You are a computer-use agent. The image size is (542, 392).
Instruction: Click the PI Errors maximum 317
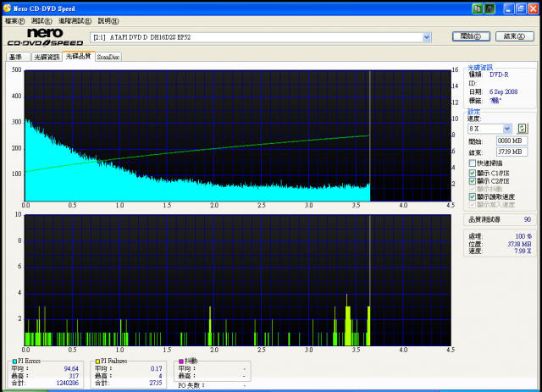pos(74,376)
